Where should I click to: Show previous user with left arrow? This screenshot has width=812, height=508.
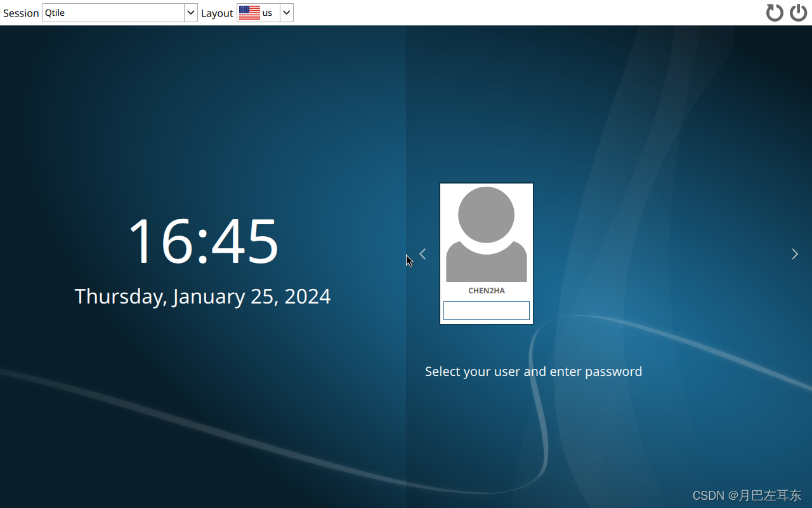click(422, 254)
